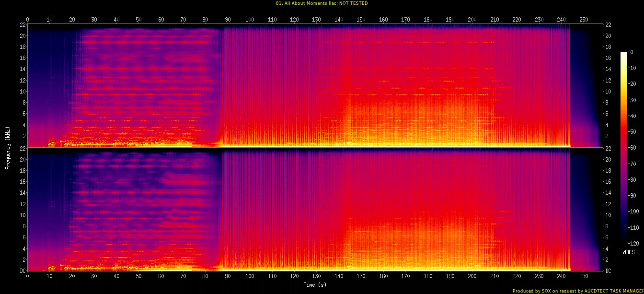Click the 50 second tick on top time axis
The height and width of the screenshot is (294, 644).
(x=138, y=20)
